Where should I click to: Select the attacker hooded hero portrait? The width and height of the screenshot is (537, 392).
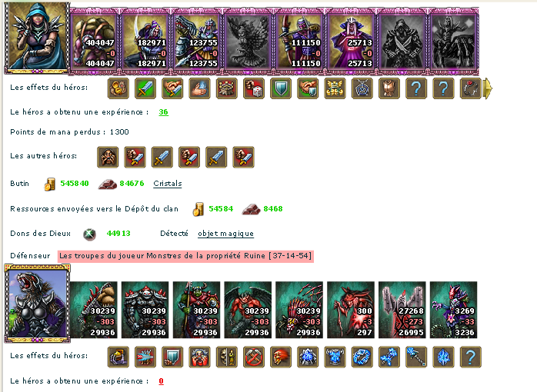[x=38, y=38]
